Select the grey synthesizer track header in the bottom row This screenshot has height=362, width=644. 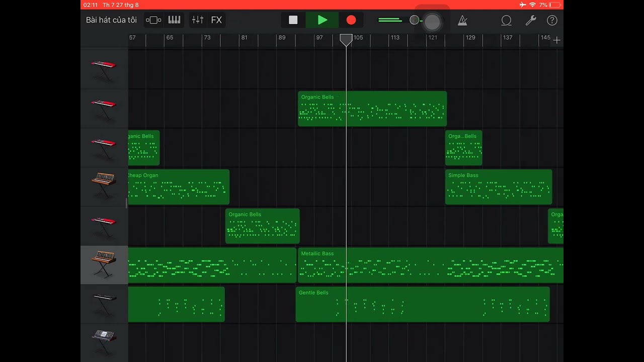pos(104,342)
